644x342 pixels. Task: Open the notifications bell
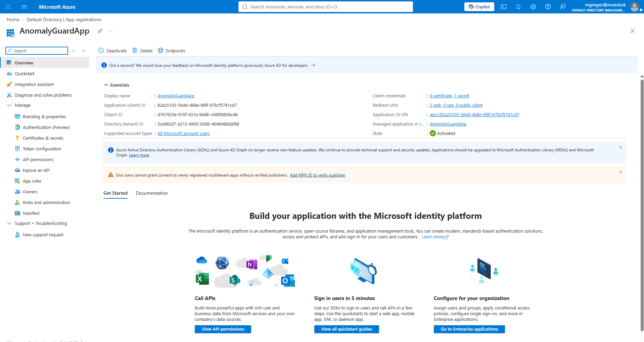tap(518, 7)
